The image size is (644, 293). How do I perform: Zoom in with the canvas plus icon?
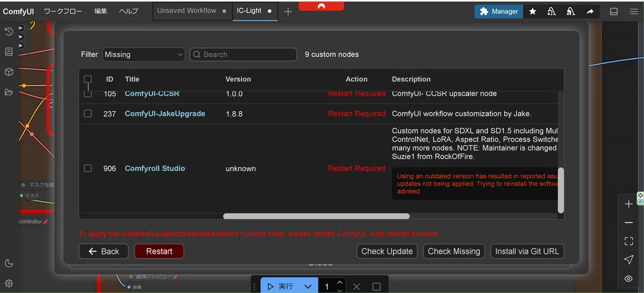coord(628,204)
